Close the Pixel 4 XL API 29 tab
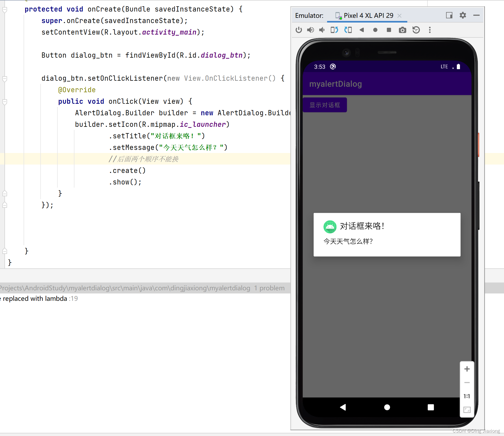Screen dimensions: 504x436 coord(399,16)
